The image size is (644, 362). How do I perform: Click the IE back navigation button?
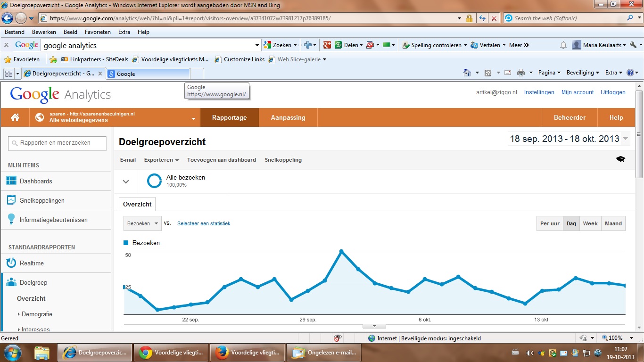tap(7, 18)
